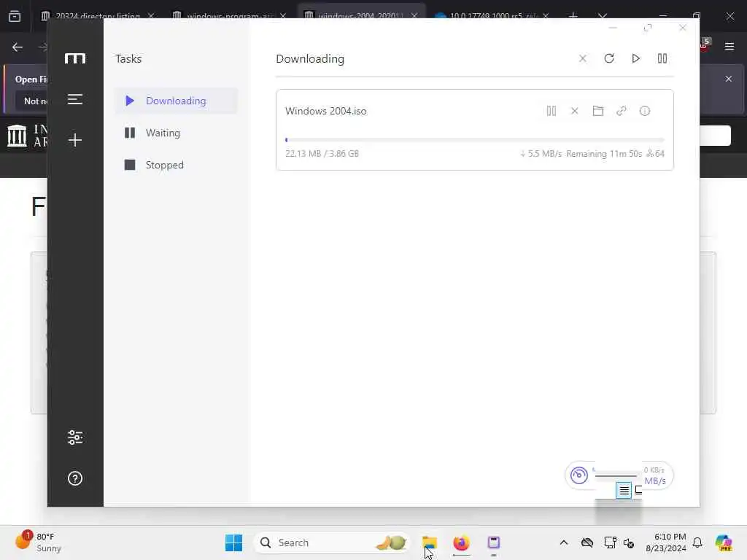Show Windows 2004.iso in folder
The image size is (747, 560).
tap(598, 111)
